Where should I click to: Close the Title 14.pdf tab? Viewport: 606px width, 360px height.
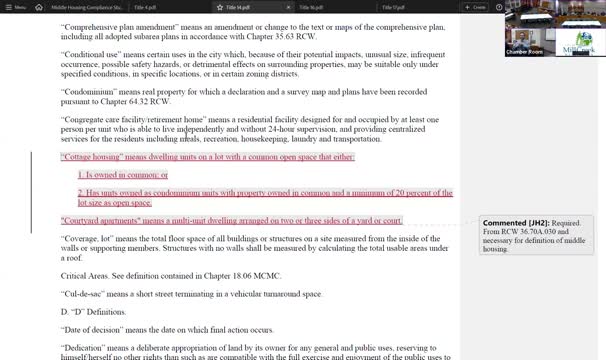pyautogui.click(x=288, y=7)
